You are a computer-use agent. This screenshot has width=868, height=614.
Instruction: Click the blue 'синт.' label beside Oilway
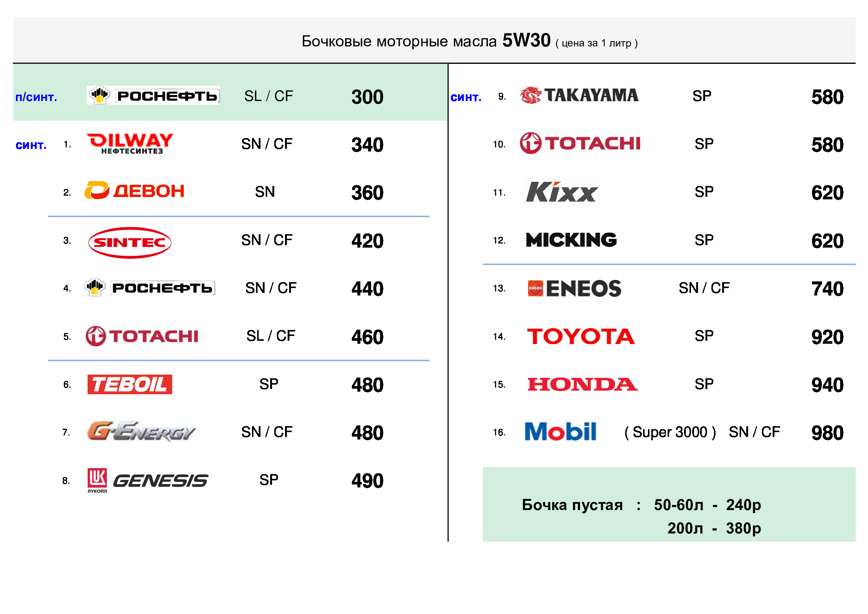(31, 145)
